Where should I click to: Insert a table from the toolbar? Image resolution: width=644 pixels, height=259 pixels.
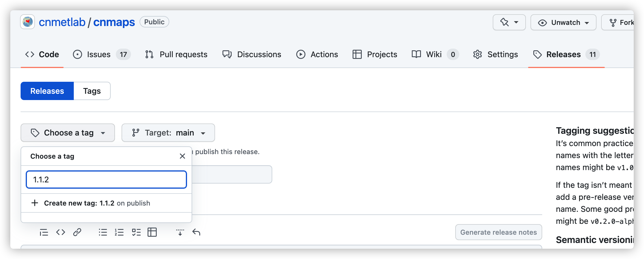(x=152, y=232)
